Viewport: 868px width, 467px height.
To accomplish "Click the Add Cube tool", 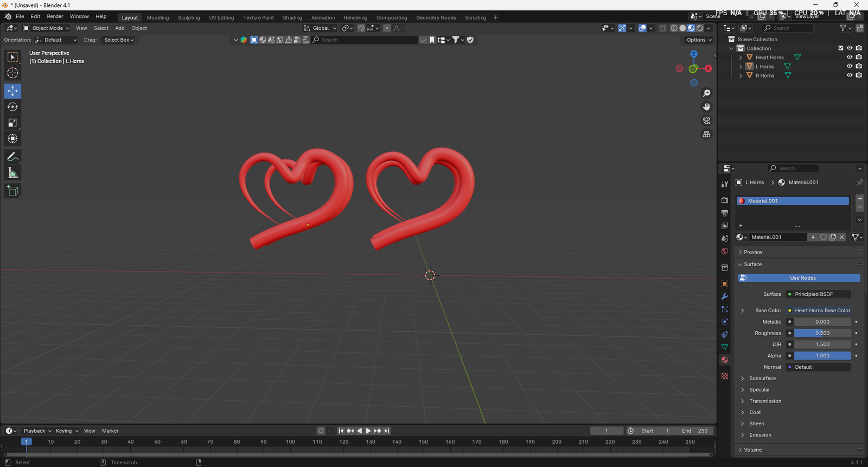I will coord(12,191).
